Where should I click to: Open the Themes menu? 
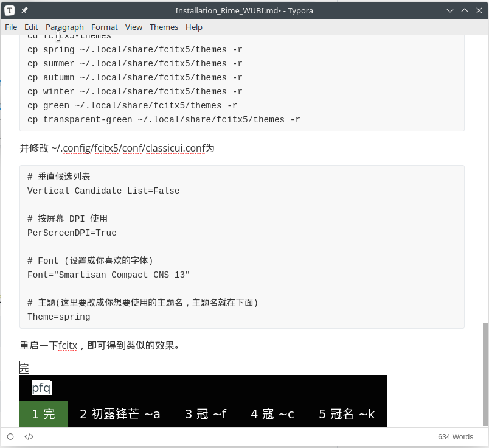click(x=164, y=27)
